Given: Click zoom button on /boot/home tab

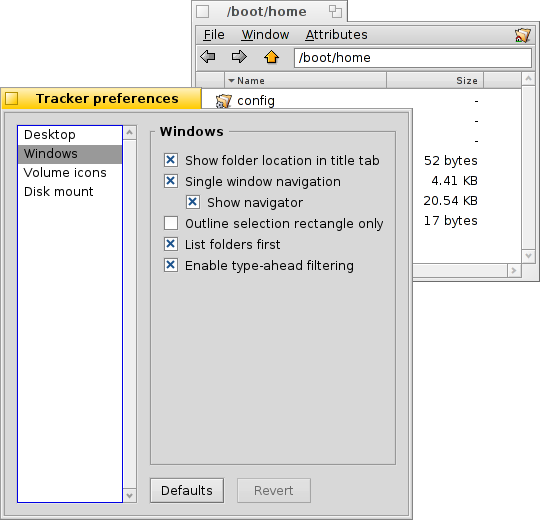Looking at the screenshot, I should [x=335, y=11].
